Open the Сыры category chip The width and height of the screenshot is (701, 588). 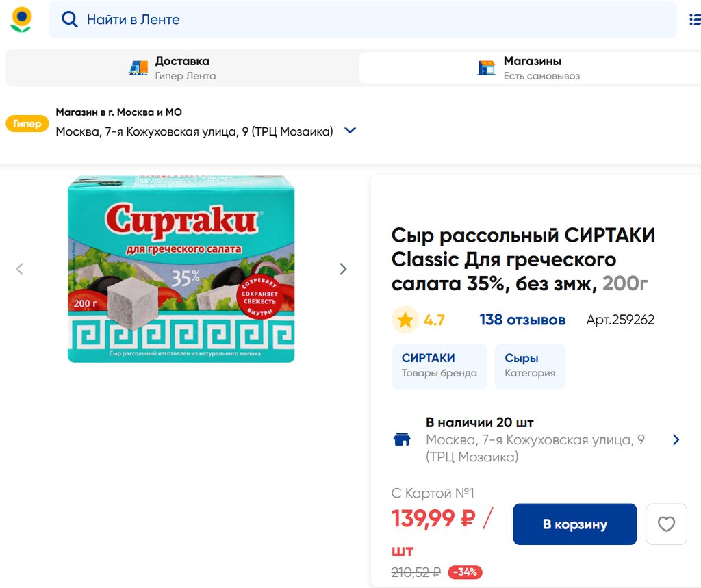point(530,366)
